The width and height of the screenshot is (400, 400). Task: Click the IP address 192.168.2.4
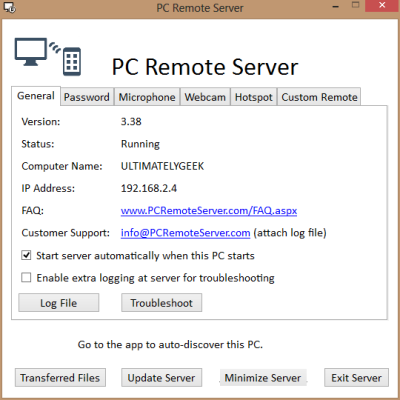tap(149, 188)
